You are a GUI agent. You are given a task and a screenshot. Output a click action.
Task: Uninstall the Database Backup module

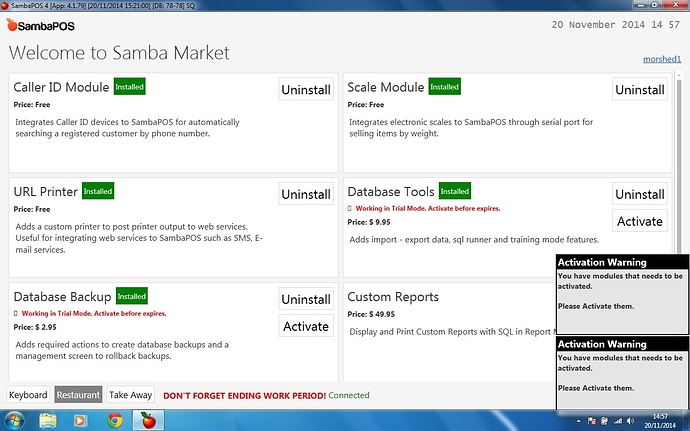tap(306, 299)
